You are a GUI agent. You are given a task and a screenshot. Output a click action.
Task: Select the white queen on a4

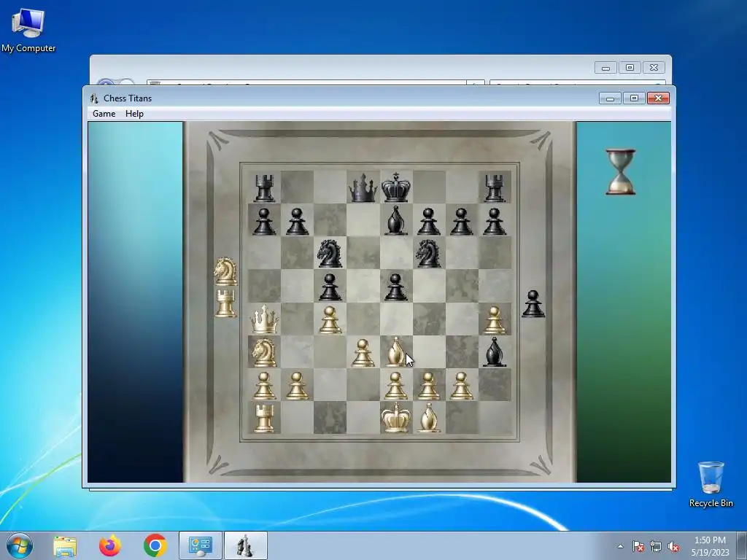click(x=264, y=319)
